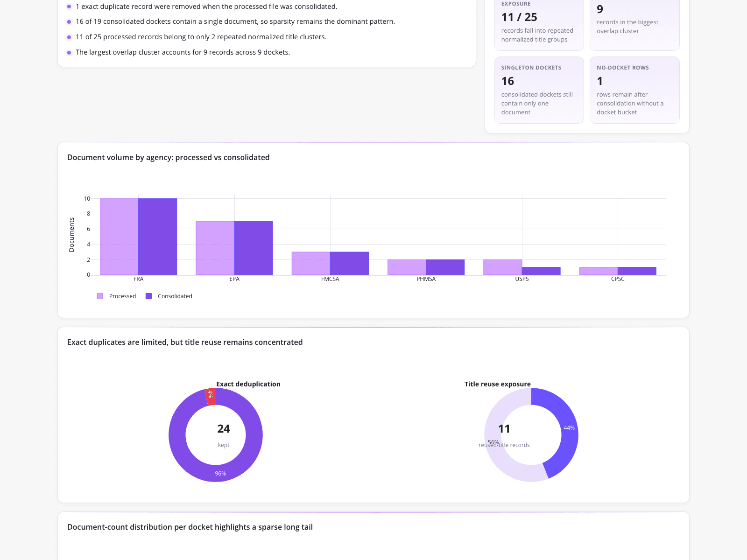
Task: Click 'records in the biggest overlap cluster'
Action: point(627,27)
